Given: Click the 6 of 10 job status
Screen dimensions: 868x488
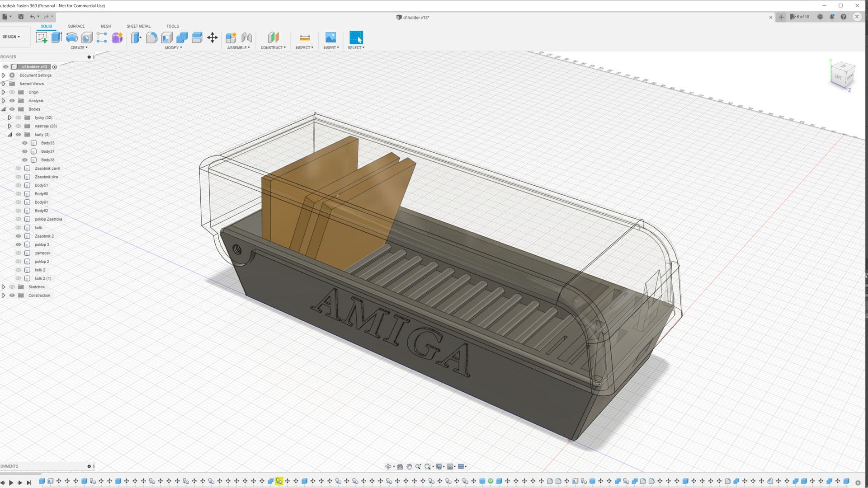Looking at the screenshot, I should 799,17.
